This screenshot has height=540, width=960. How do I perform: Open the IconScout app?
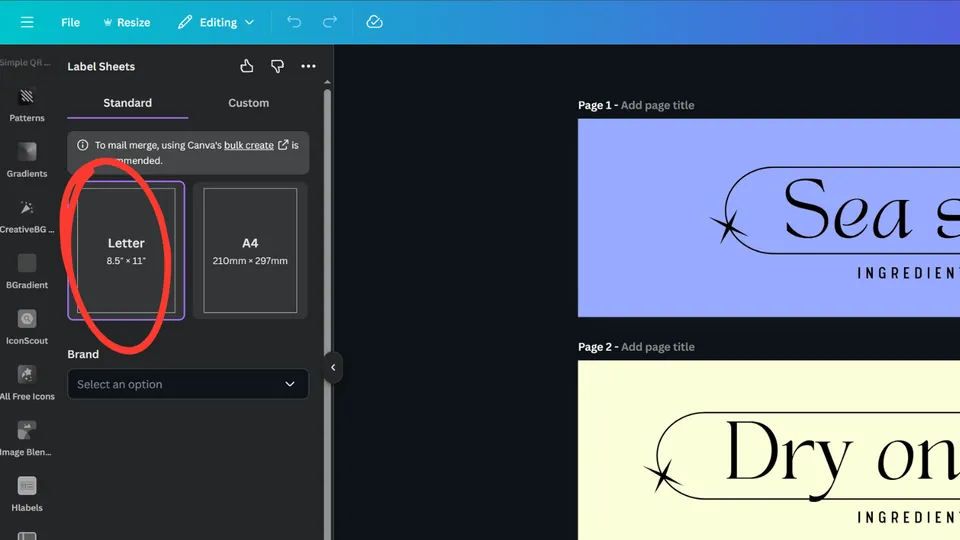tap(27, 328)
